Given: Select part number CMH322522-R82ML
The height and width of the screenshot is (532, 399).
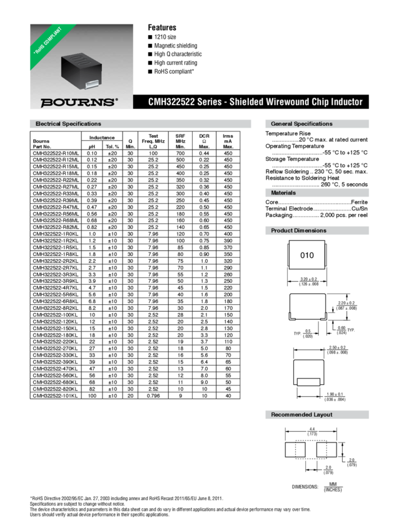Looking at the screenshot, I should (x=56, y=227).
